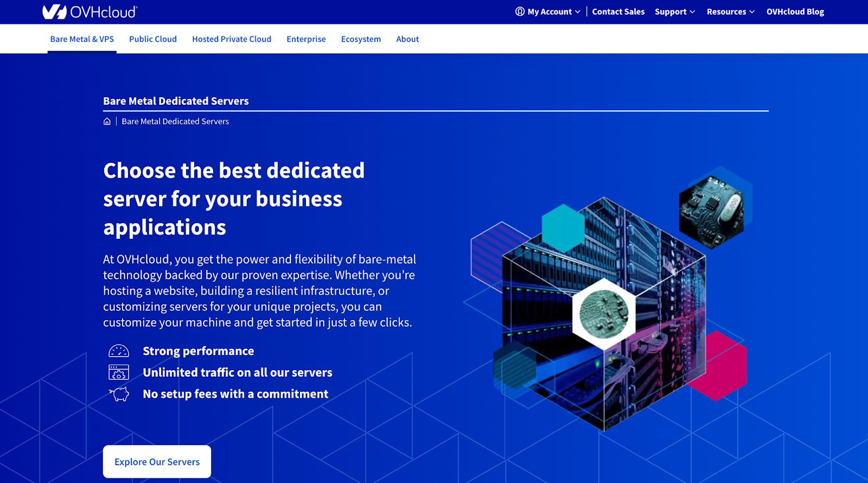The width and height of the screenshot is (868, 483).
Task: Click the My Account user icon
Action: coord(520,11)
